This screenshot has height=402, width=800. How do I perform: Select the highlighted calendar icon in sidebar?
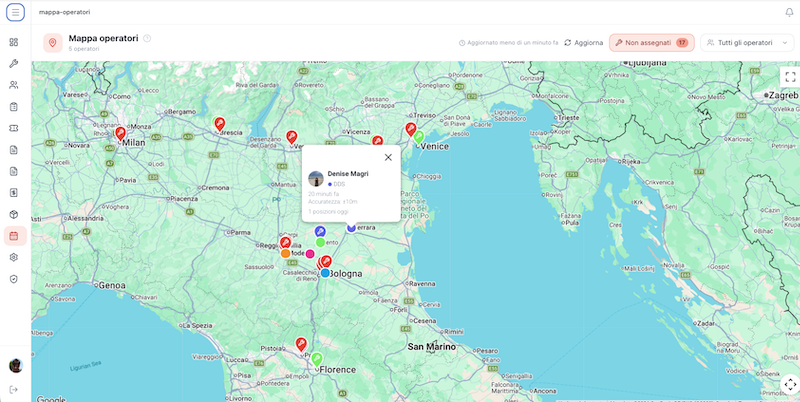(14, 236)
